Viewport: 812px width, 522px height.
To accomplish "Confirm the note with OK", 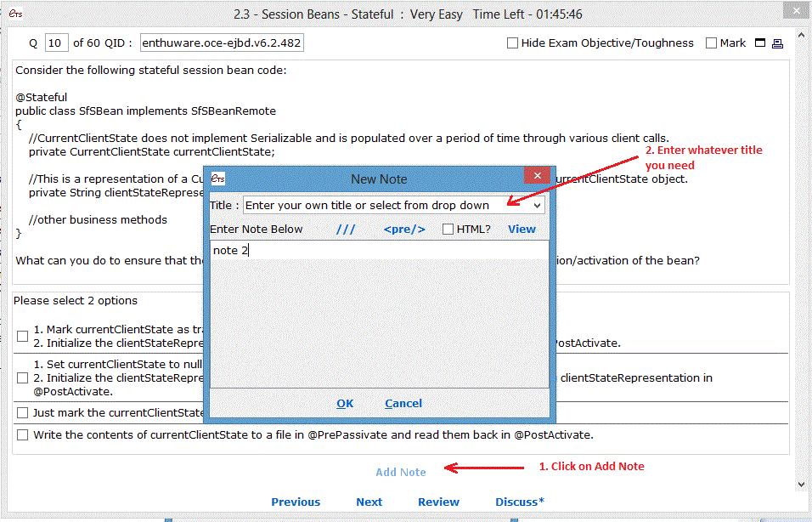I will click(345, 403).
